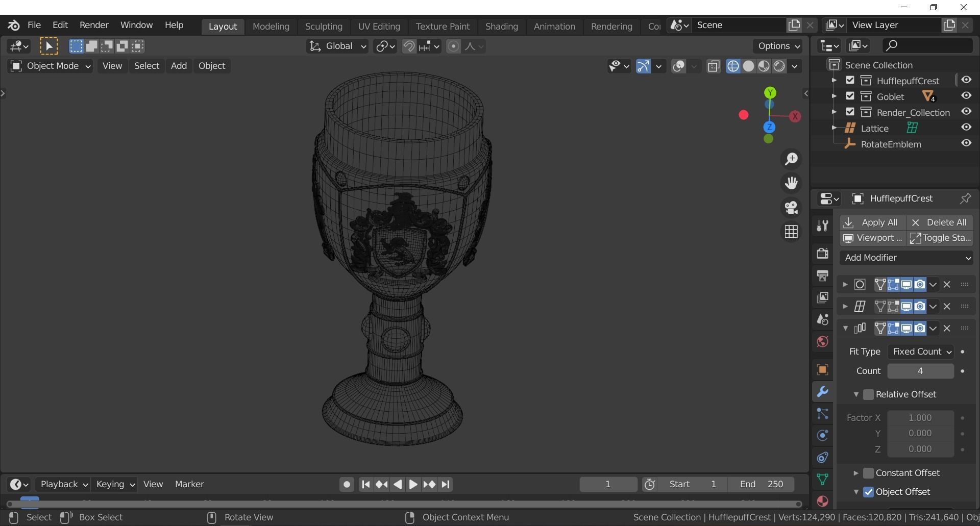Viewport: 980px width, 526px height.
Task: Open the Physics properties tab
Action: click(822, 435)
